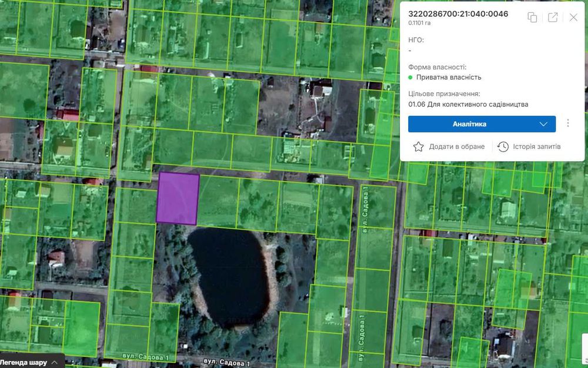Click the Форма власності label
Screen dimensions: 588x368
(437, 67)
